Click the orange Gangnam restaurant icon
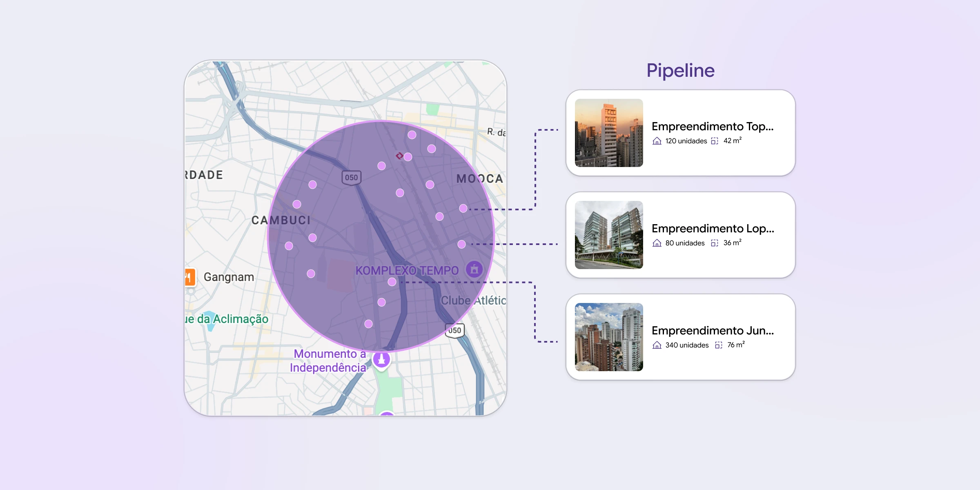 coord(189,277)
